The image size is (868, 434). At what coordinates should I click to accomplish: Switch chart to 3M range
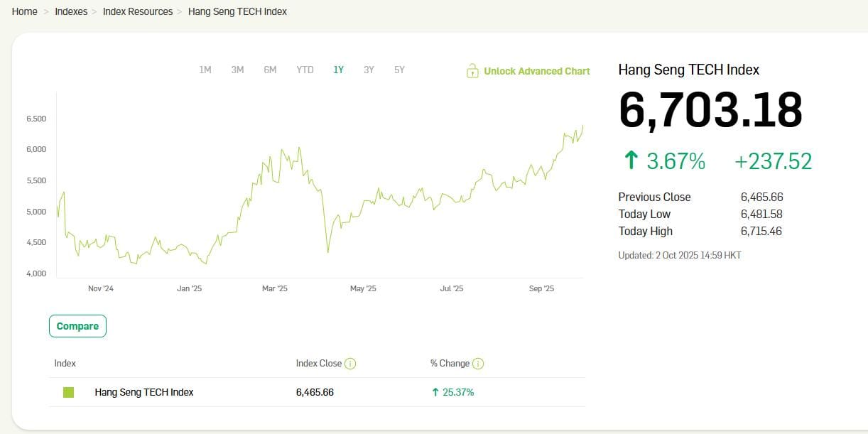pos(237,70)
